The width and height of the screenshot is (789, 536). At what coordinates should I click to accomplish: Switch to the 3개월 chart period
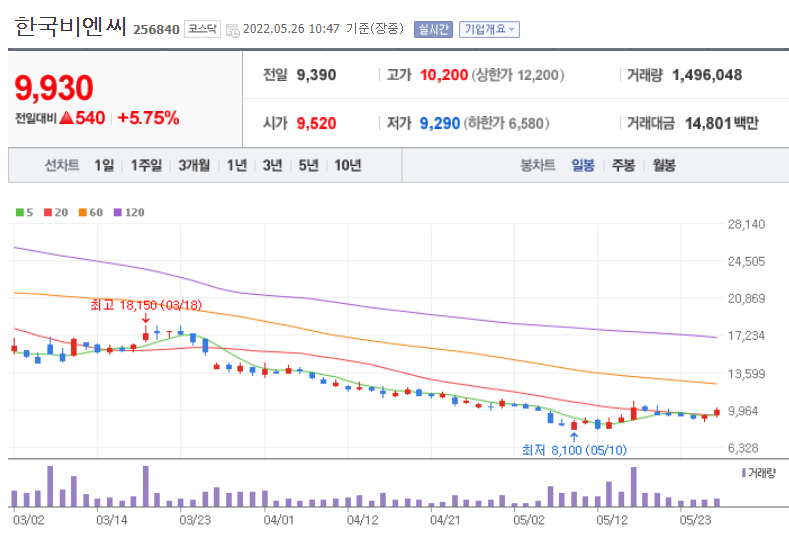click(x=194, y=165)
